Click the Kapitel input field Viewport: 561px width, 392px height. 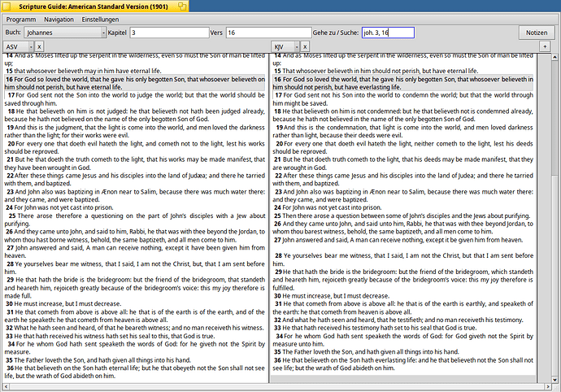point(169,33)
